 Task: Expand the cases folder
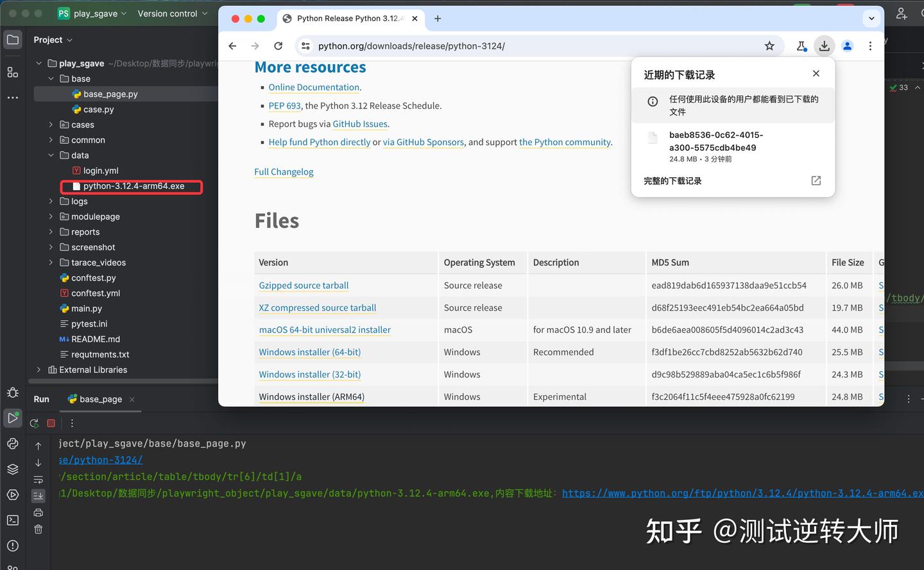click(51, 125)
